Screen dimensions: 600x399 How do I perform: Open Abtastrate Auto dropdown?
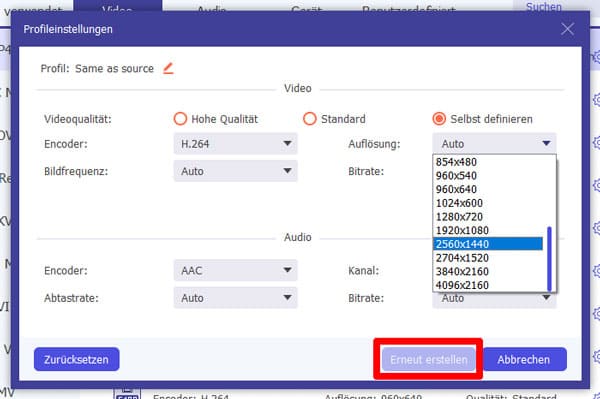[x=235, y=298]
